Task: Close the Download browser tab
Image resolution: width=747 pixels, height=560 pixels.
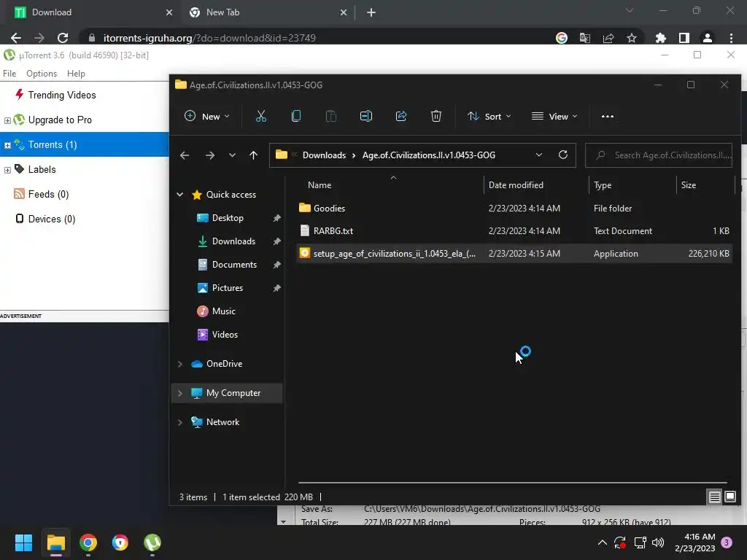Action: pos(169,12)
